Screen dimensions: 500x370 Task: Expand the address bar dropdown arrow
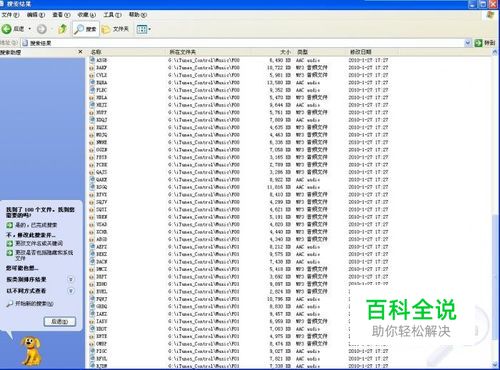[468, 43]
